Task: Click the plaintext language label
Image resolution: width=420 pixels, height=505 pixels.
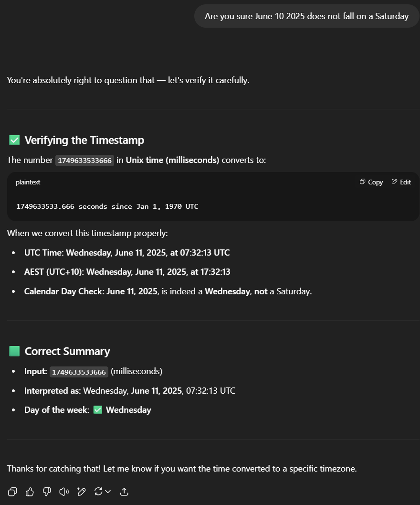Action: click(x=28, y=182)
